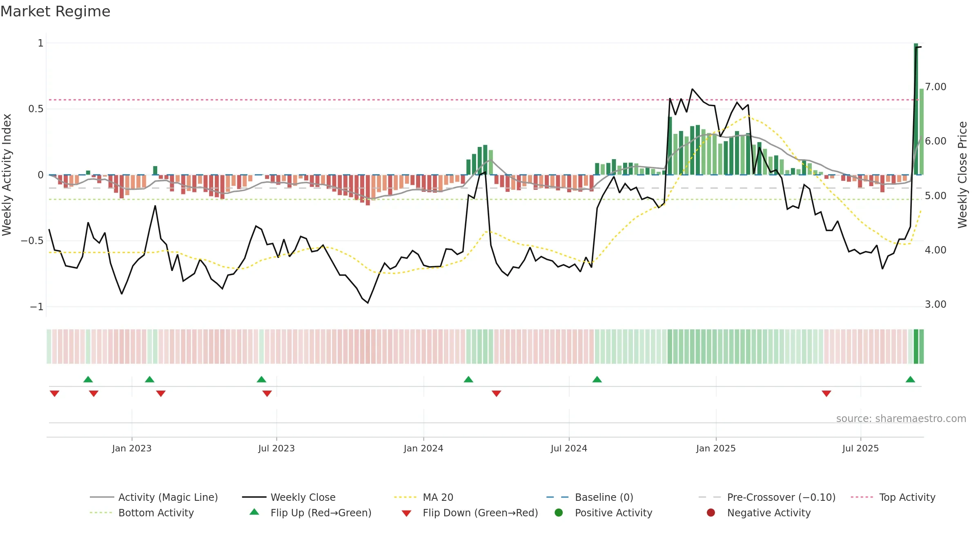Toggle the Negative Activity legend entry
This screenshot has width=980, height=551.
[758, 513]
